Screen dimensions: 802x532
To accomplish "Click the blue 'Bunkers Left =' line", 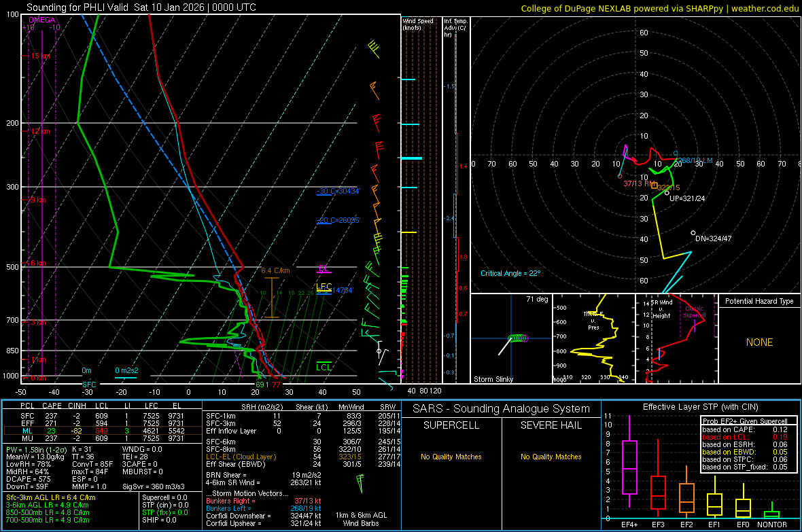I will point(264,508).
